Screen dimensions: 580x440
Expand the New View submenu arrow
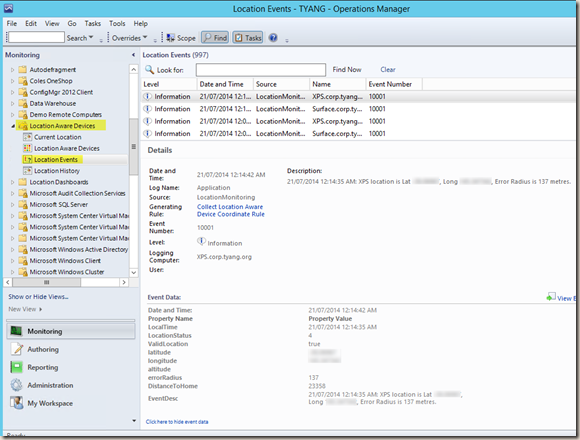(x=40, y=309)
